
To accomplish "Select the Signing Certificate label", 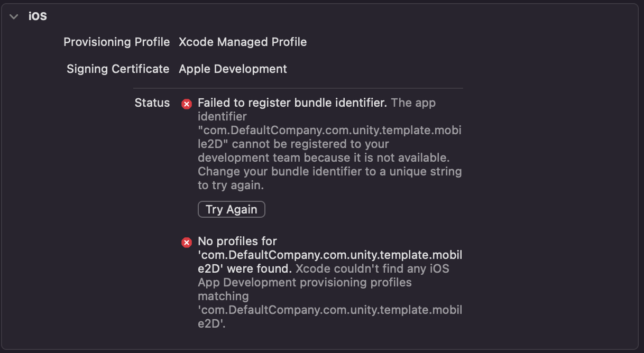I will (118, 69).
